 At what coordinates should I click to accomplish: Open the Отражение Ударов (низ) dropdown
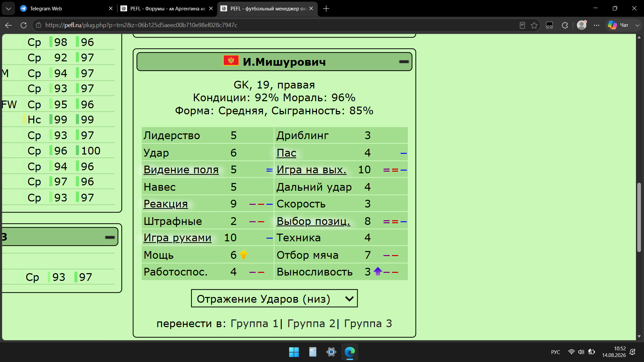click(x=274, y=298)
